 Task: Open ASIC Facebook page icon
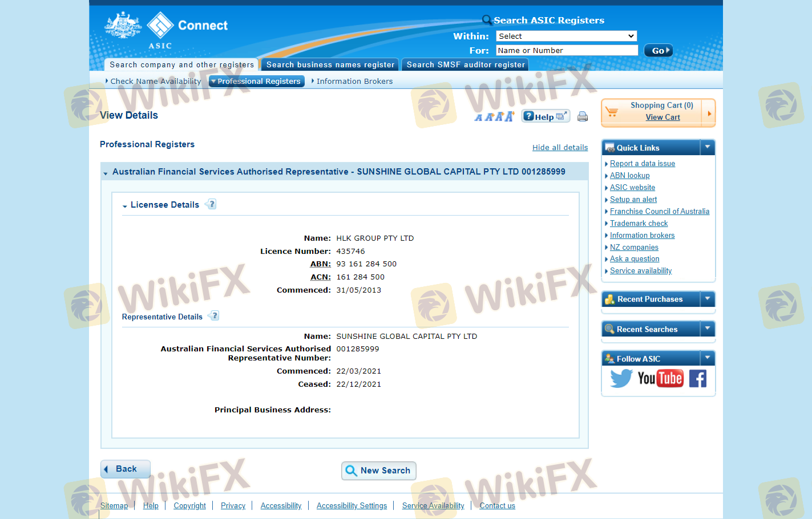coord(697,378)
